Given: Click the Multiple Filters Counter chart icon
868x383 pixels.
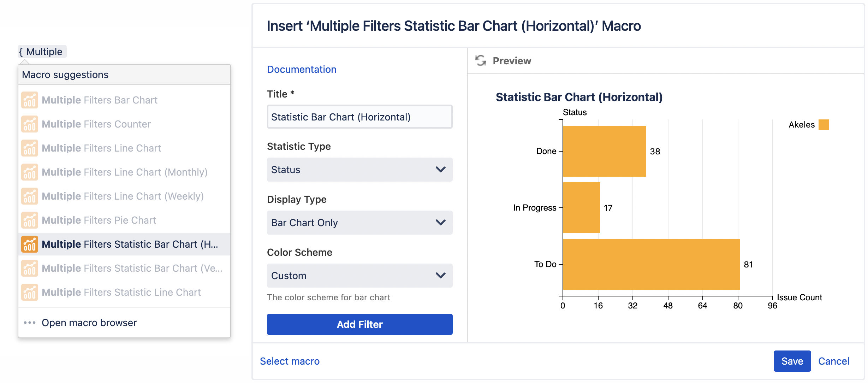Looking at the screenshot, I should pyautogui.click(x=29, y=124).
